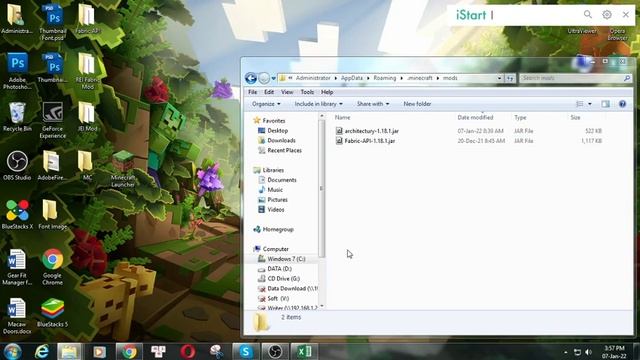
Task: Open the change-view dropdown arrow
Action: pyautogui.click(x=590, y=104)
